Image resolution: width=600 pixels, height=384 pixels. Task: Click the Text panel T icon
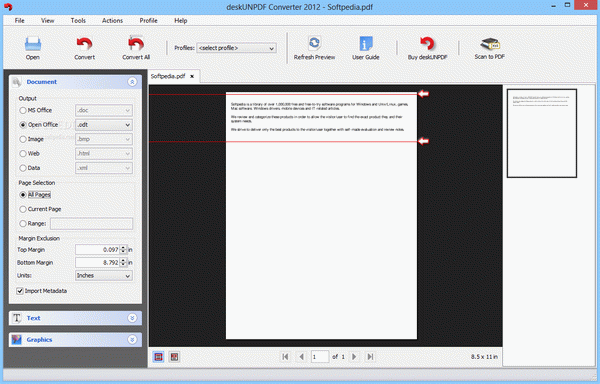(16, 318)
